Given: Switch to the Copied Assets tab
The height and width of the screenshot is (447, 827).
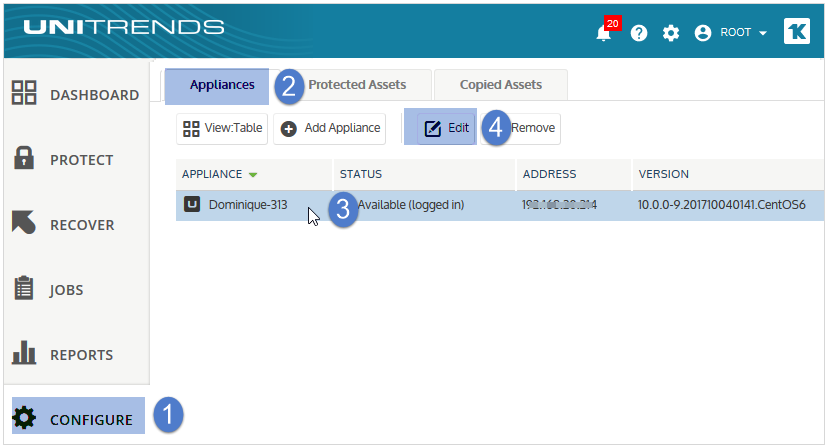Looking at the screenshot, I should (x=501, y=84).
